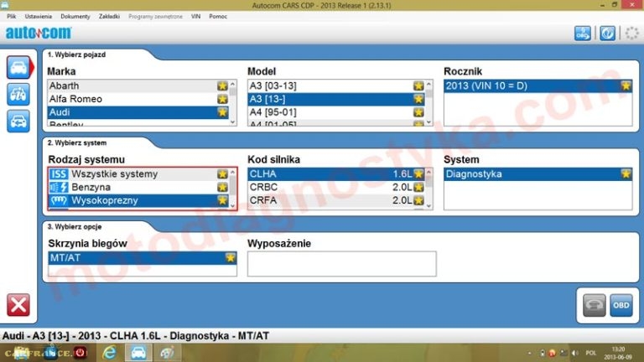Toggle favorite star for MT/AT gearbox

coord(231,258)
